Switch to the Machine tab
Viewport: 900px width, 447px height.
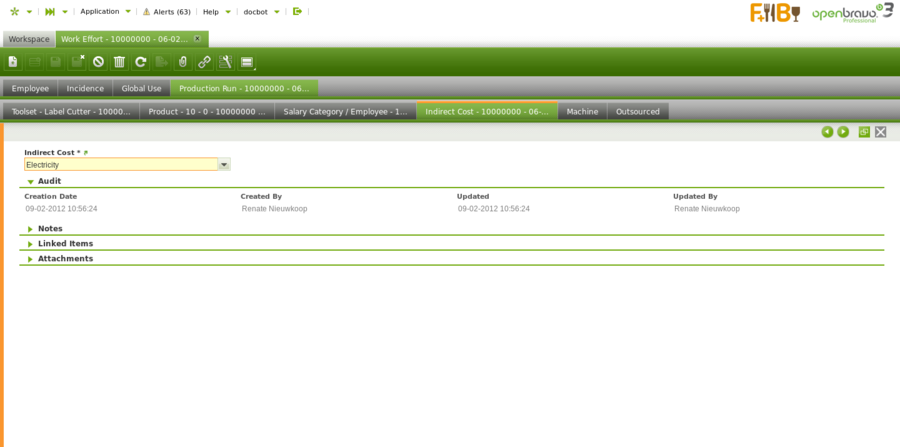coord(582,112)
